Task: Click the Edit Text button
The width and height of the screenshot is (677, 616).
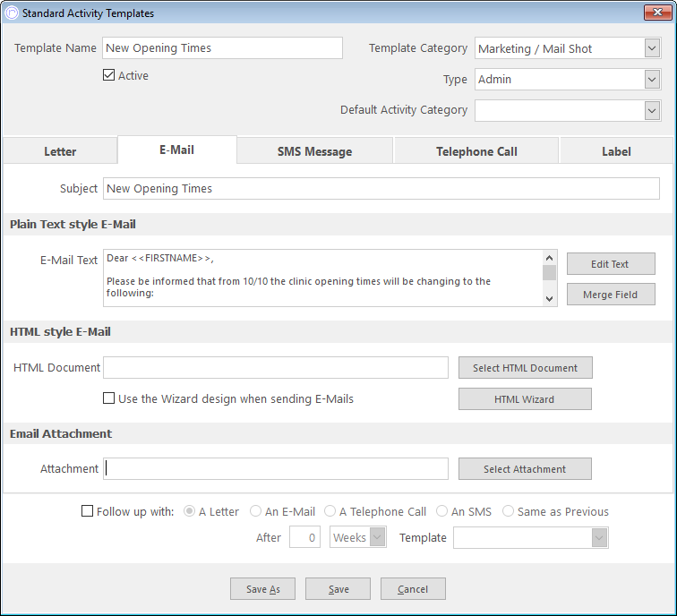Action: click(611, 264)
